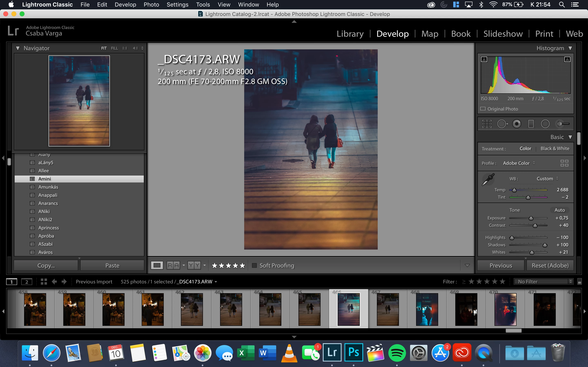
Task: Enable the Soft Proofing checkbox
Action: 254,265
